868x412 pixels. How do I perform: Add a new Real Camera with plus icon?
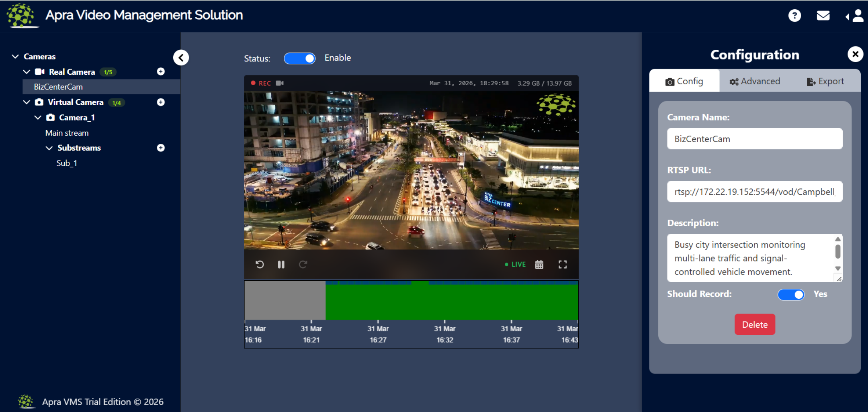tap(161, 71)
